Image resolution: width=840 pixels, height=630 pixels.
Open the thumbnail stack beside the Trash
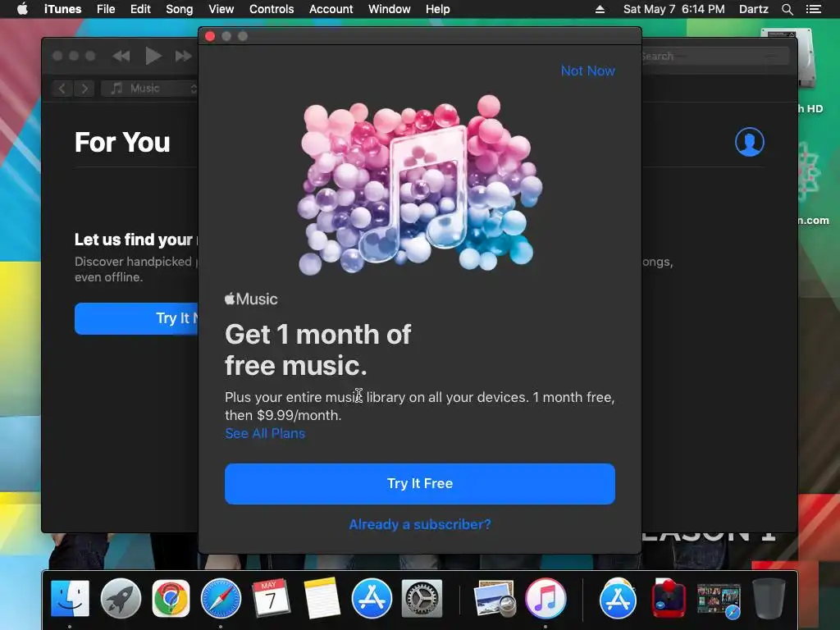point(719,600)
